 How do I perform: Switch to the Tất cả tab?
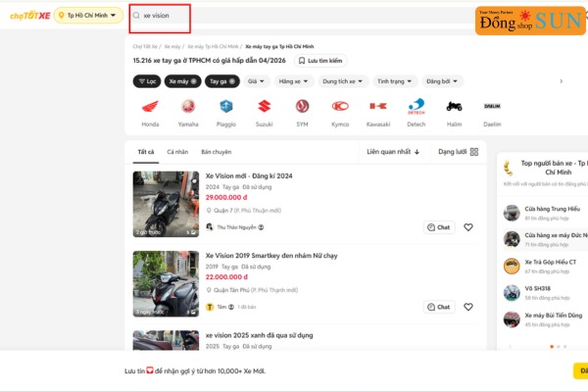tap(146, 152)
